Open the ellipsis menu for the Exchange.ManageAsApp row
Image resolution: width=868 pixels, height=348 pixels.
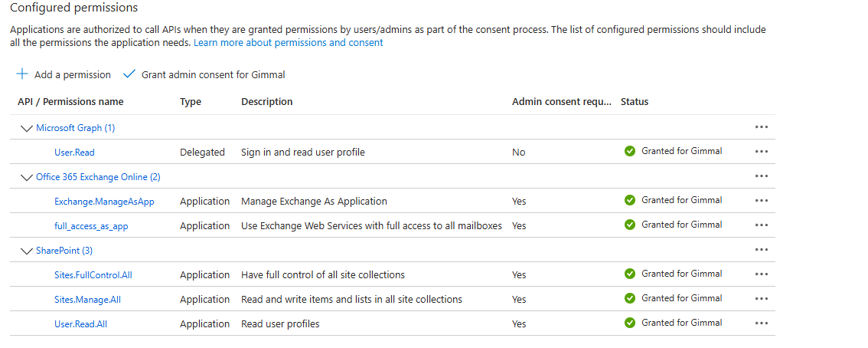point(761,201)
